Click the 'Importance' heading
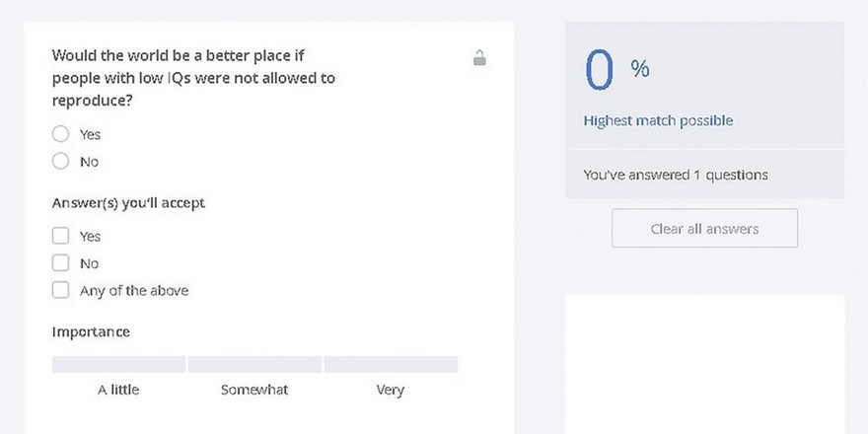868x434 pixels. (x=91, y=332)
